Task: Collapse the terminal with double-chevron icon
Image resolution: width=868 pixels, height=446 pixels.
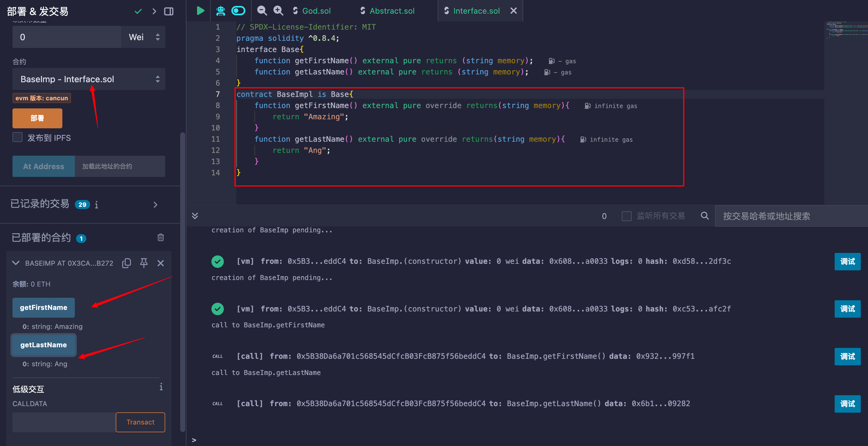Action: 195,216
